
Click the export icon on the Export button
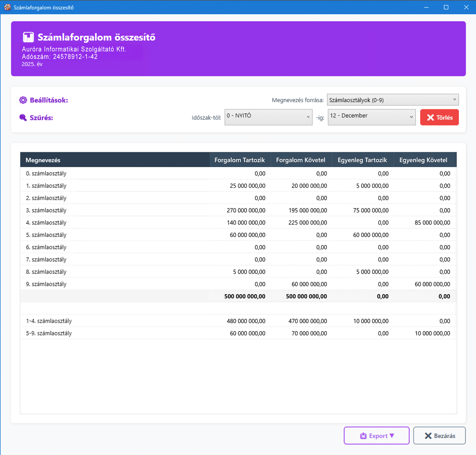coord(363,436)
